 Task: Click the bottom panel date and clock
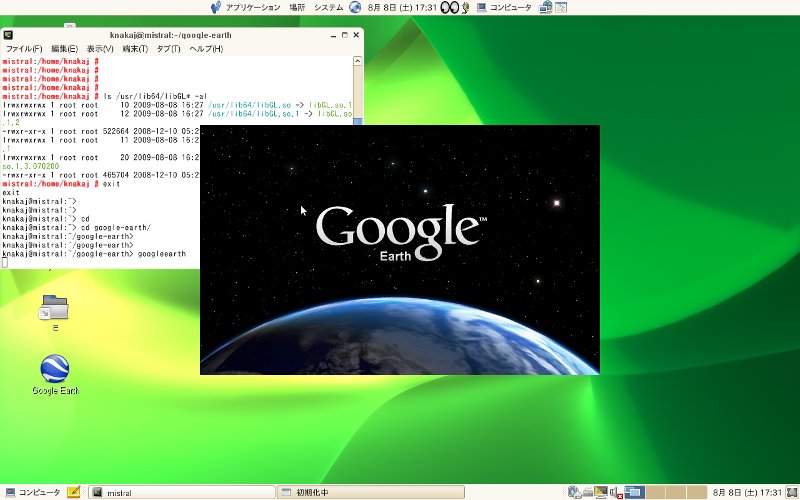(x=747, y=492)
